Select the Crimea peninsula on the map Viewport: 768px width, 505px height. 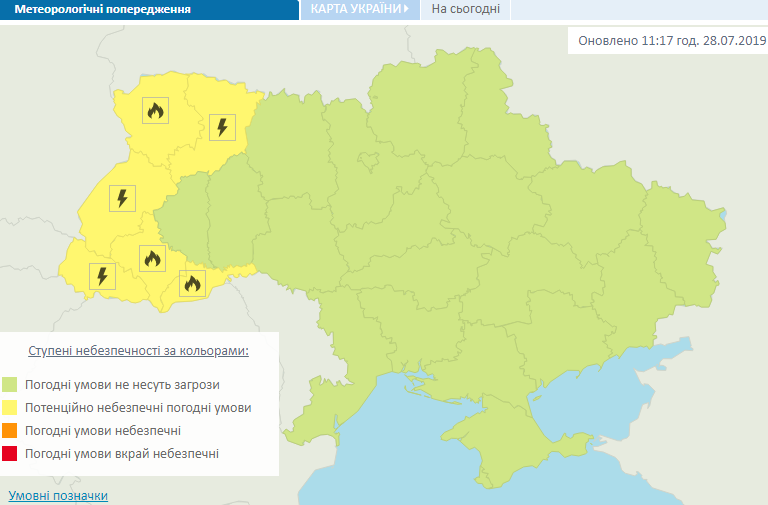(x=509, y=438)
